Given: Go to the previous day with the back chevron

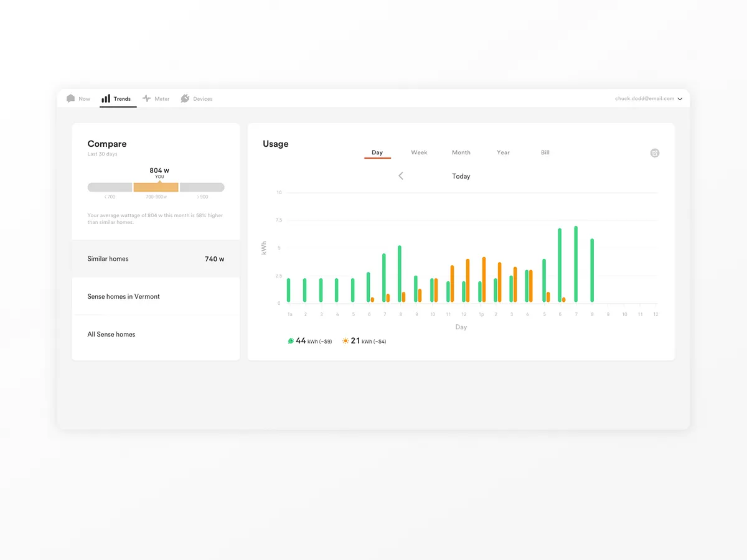Looking at the screenshot, I should tap(400, 176).
